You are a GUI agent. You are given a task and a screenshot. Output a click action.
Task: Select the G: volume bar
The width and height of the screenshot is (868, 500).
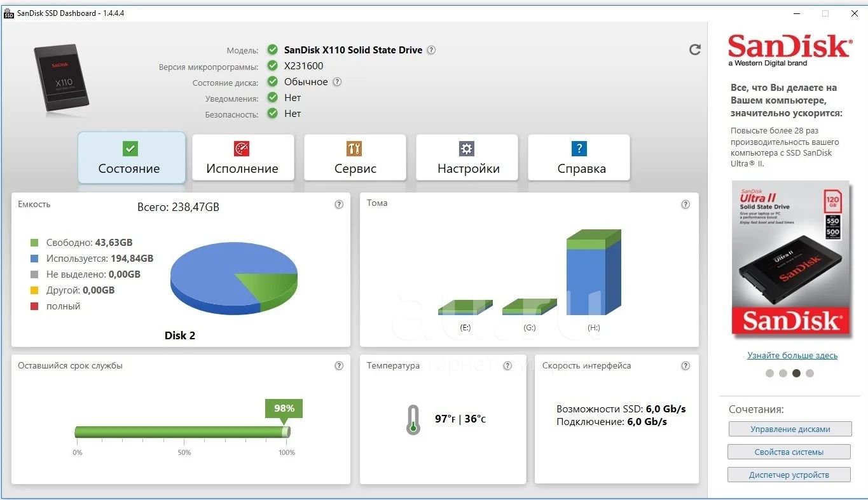(x=529, y=307)
